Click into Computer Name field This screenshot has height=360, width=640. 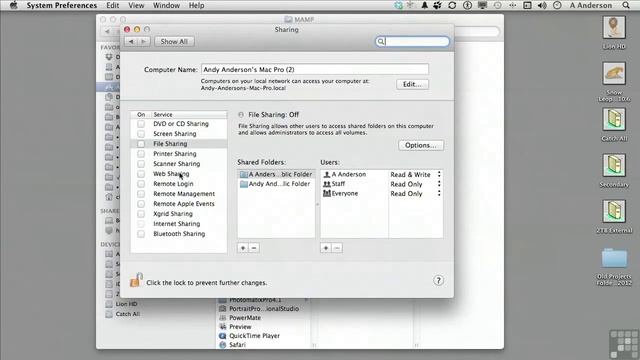coord(315,69)
